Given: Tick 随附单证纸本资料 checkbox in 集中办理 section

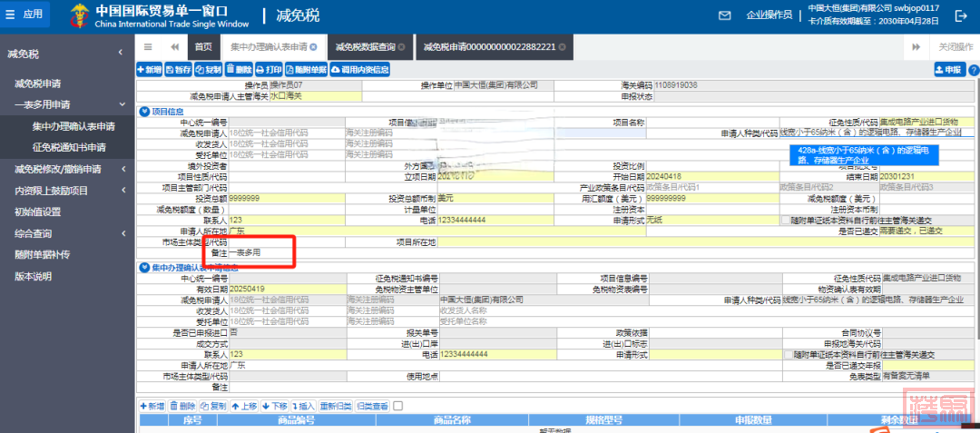Looking at the screenshot, I should click(x=788, y=354).
